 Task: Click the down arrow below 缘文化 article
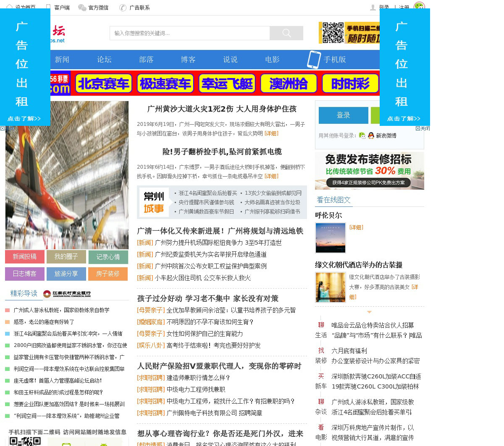point(369,312)
